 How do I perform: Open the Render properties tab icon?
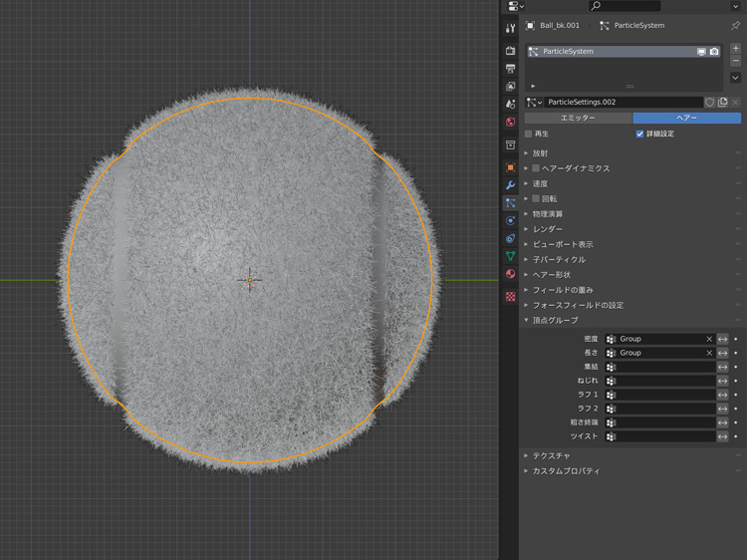point(510,51)
